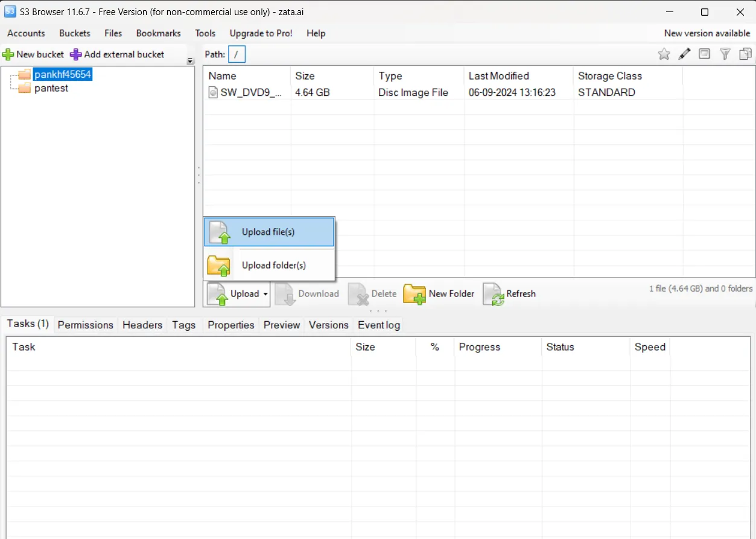
Task: Refresh the file list
Action: 509,294
